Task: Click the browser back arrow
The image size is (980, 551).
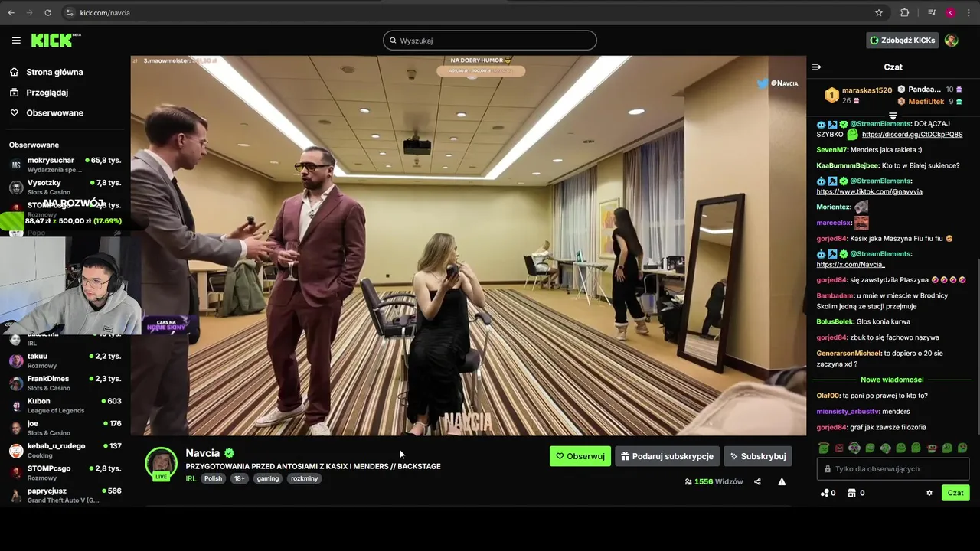Action: (x=11, y=13)
